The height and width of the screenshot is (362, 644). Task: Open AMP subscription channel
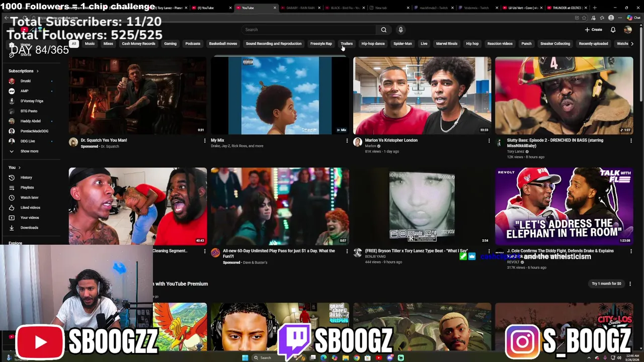click(24, 91)
